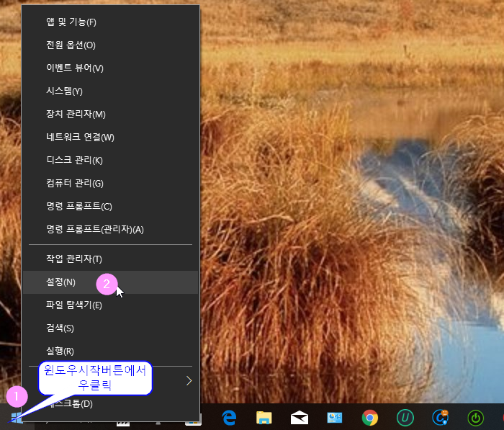Screen dimensions: 504x430
Task: Select 디스크 관리(K) in the menu
Action: [x=110, y=160]
